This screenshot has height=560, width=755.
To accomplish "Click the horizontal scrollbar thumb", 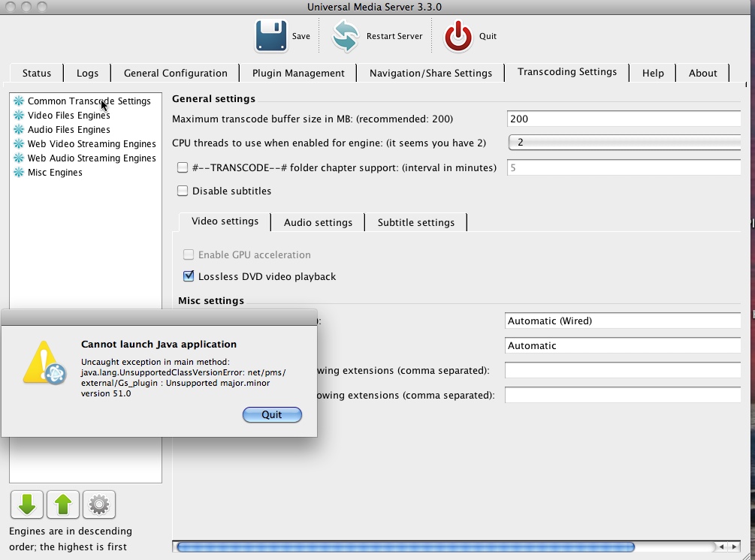I will 406,546.
